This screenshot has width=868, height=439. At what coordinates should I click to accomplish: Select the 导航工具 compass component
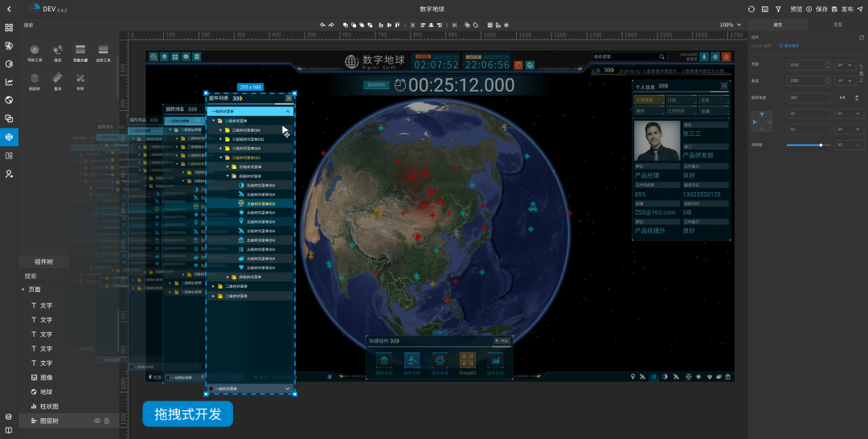[x=35, y=50]
